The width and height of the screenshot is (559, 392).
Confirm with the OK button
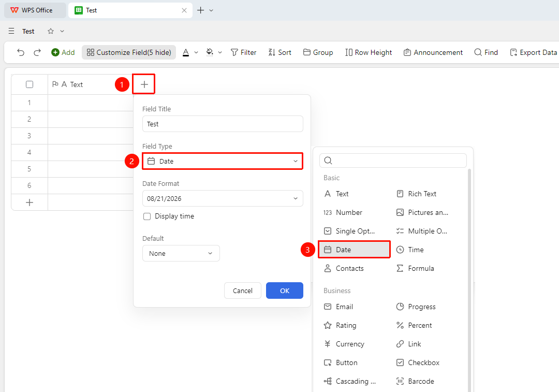[x=285, y=291]
